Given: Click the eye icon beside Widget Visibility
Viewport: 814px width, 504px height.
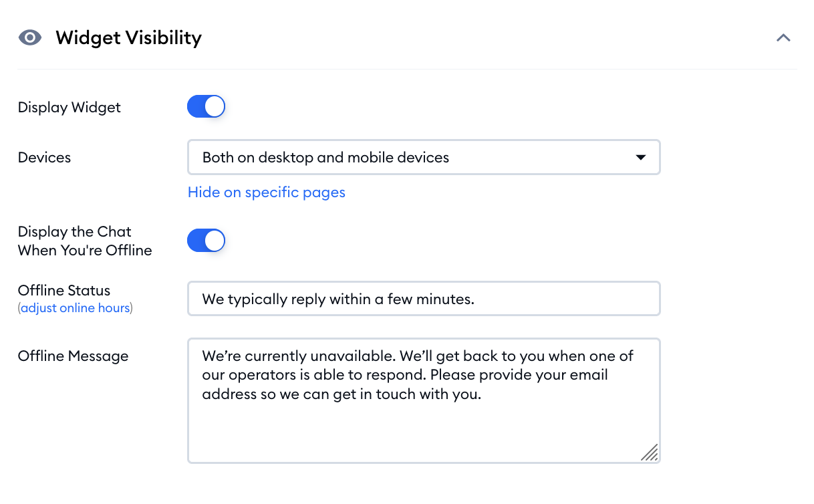Looking at the screenshot, I should [x=30, y=37].
